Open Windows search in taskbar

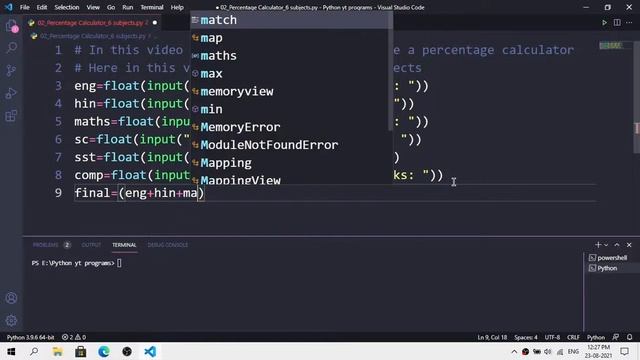(34, 351)
